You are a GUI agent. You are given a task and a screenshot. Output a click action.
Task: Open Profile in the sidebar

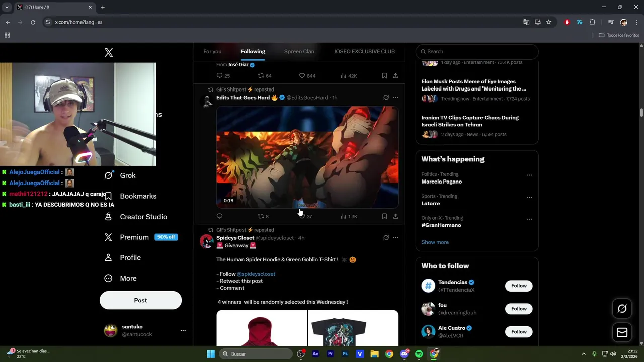click(x=122, y=257)
